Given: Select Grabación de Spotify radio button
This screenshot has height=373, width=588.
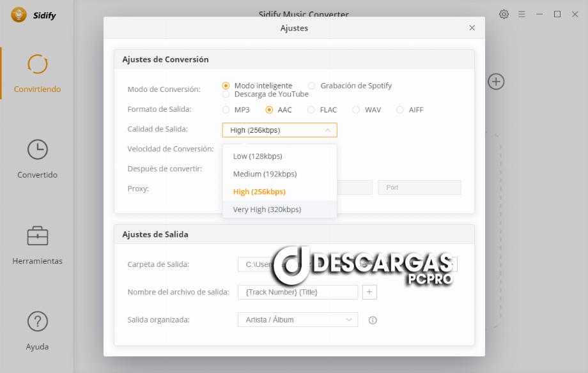Looking at the screenshot, I should tap(311, 86).
